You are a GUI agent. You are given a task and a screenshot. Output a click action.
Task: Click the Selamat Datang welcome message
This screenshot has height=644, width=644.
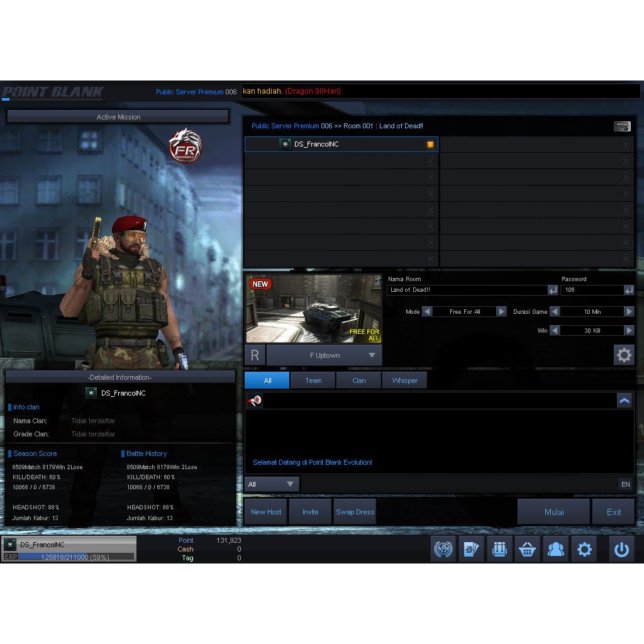[313, 462]
